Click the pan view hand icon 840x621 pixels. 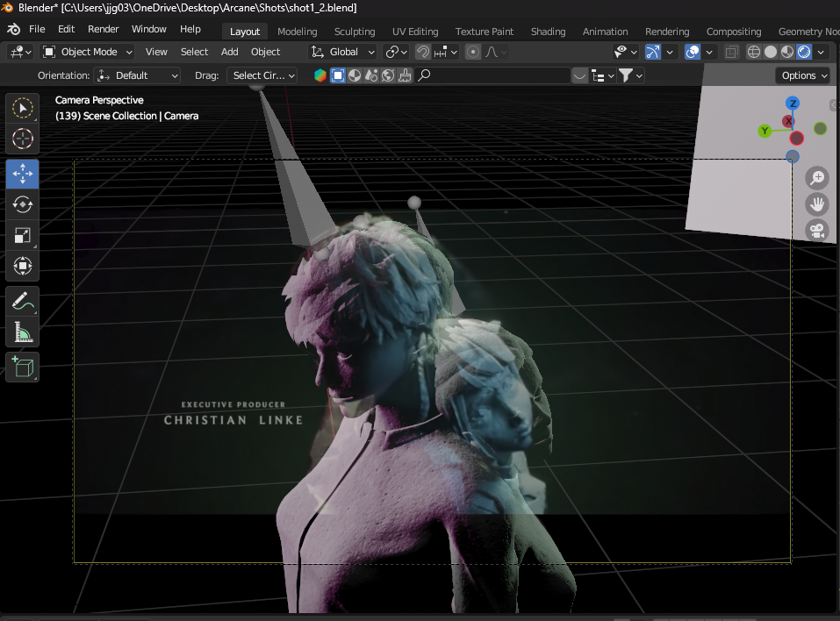point(817,204)
